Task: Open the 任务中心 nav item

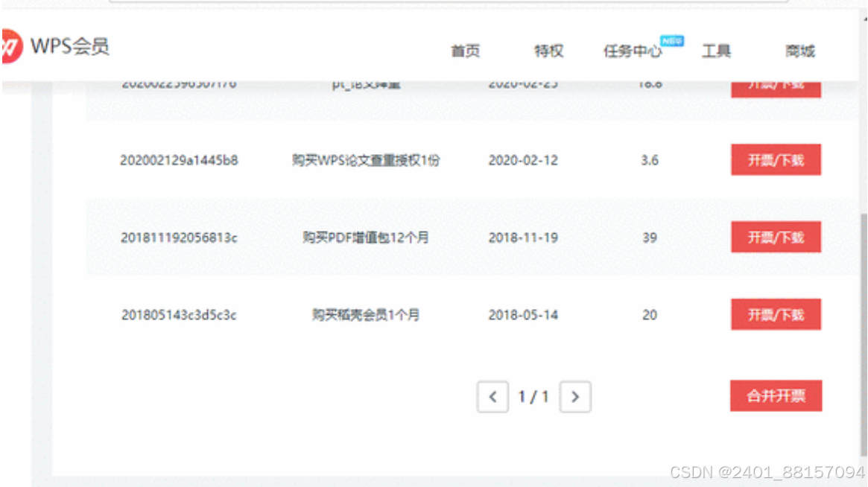Action: coord(632,51)
